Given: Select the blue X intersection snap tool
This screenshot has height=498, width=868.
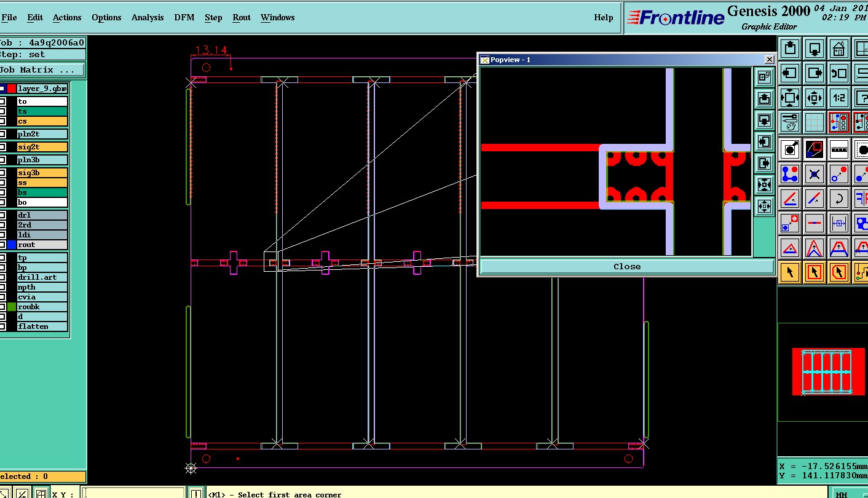Looking at the screenshot, I should tap(815, 174).
